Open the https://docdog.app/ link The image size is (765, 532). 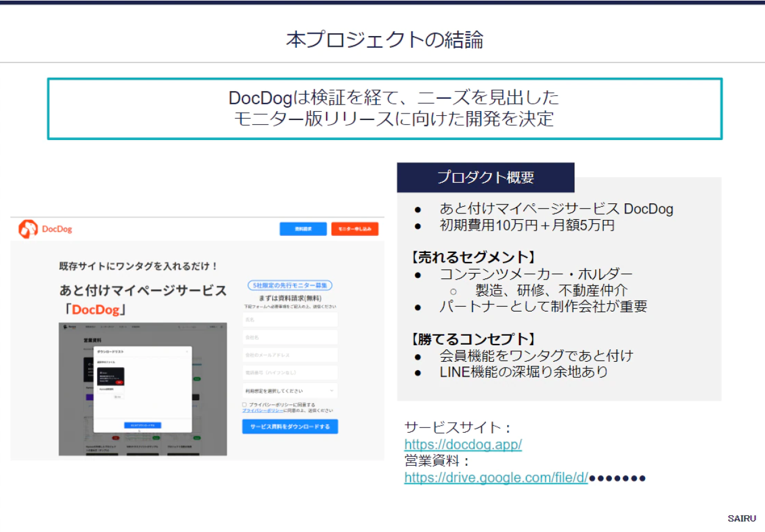click(x=463, y=445)
